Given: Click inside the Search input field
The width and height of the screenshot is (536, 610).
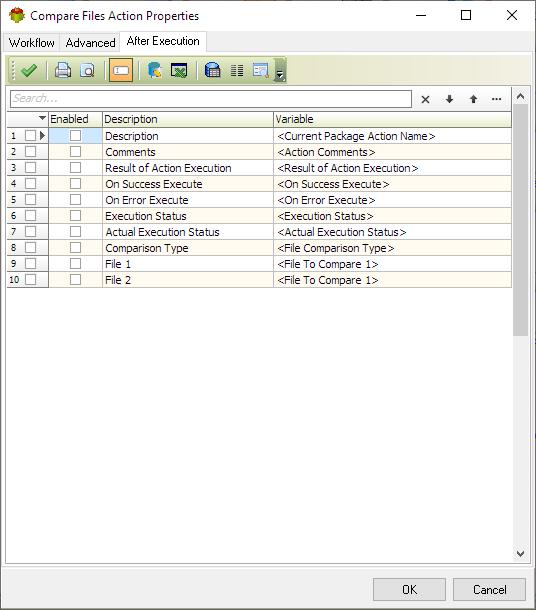Looking at the screenshot, I should click(211, 99).
